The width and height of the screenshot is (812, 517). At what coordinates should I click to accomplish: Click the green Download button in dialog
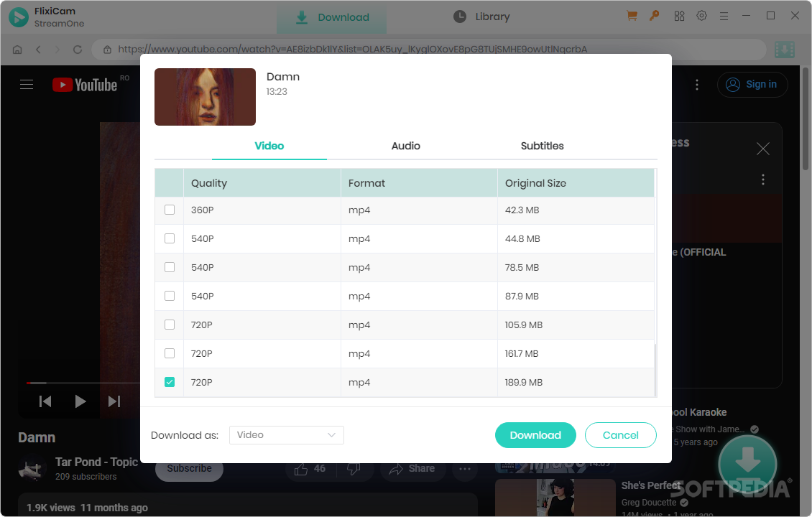coord(535,435)
